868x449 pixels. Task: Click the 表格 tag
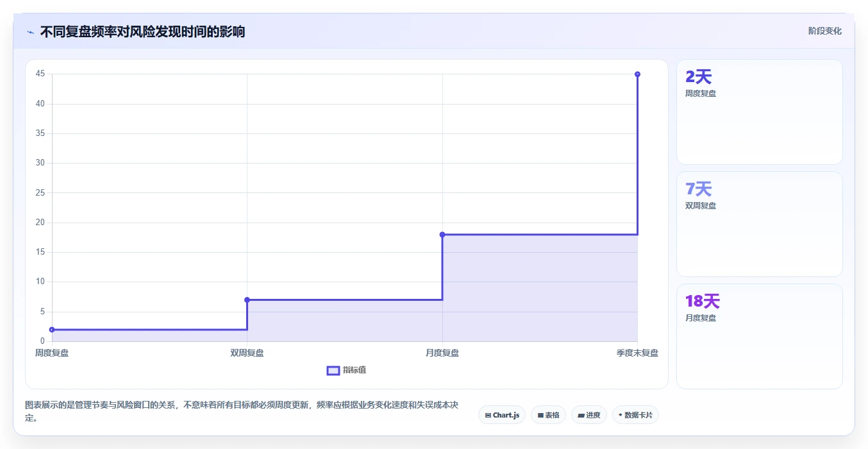tap(548, 415)
